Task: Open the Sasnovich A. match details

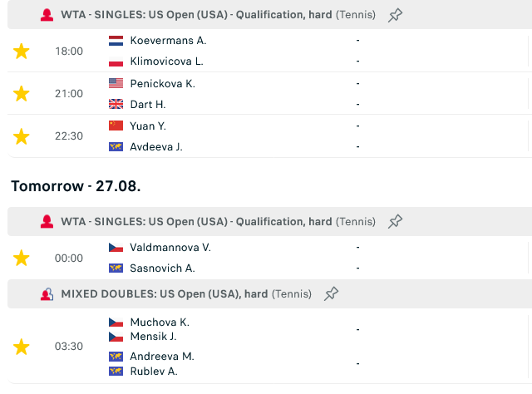Action: [x=269, y=258]
